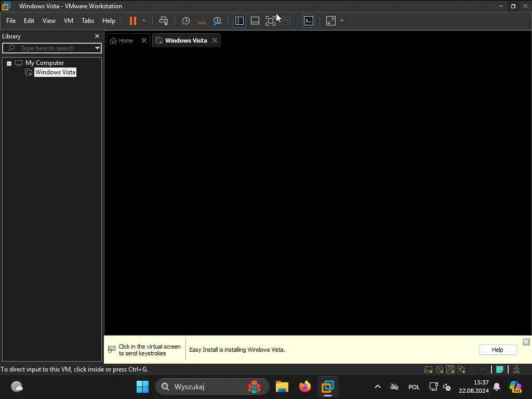The height and width of the screenshot is (399, 532).
Task: Pause the virtual machine with the orange button
Action: coord(132,21)
